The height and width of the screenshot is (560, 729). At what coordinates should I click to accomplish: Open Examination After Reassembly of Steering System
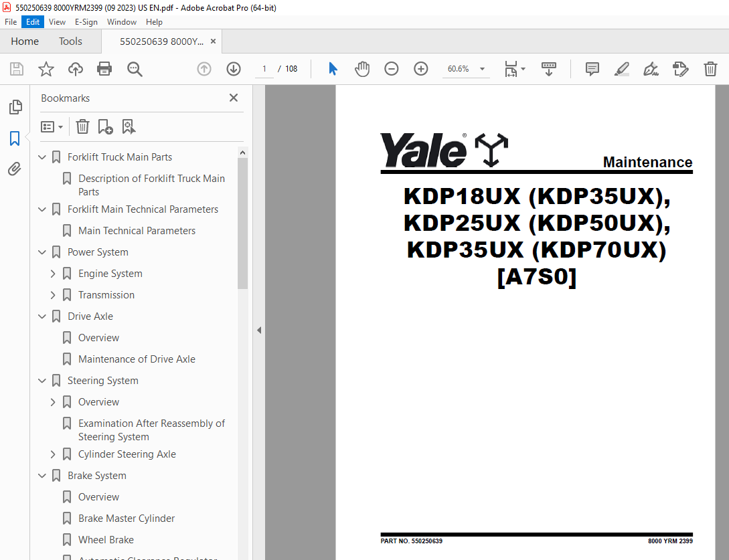click(151, 430)
